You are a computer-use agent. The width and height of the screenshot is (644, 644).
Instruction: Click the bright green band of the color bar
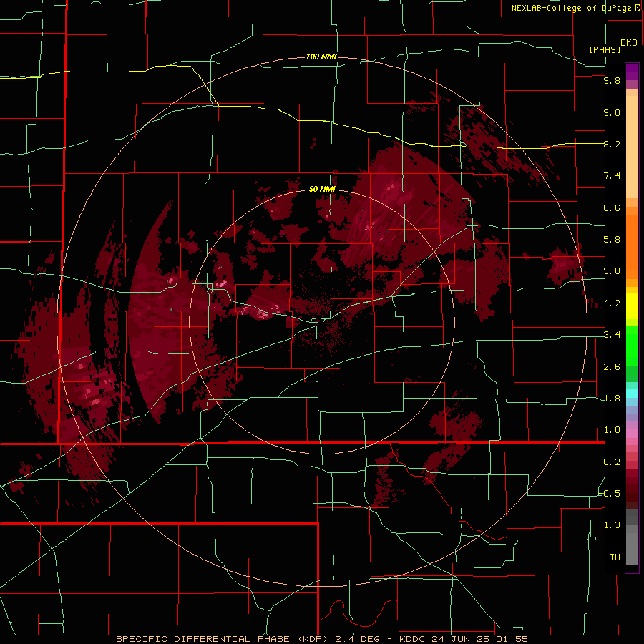(x=632, y=345)
